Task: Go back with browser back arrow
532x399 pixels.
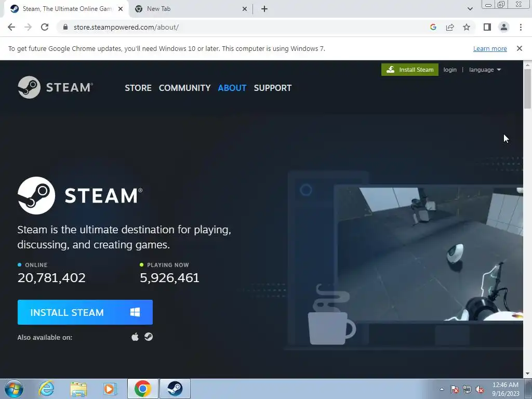Action: point(11,27)
